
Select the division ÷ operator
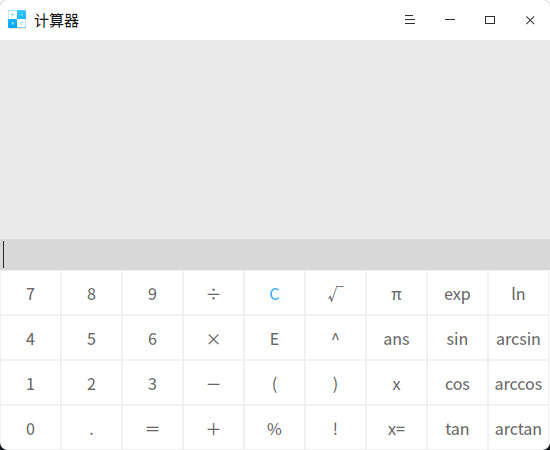(x=213, y=294)
